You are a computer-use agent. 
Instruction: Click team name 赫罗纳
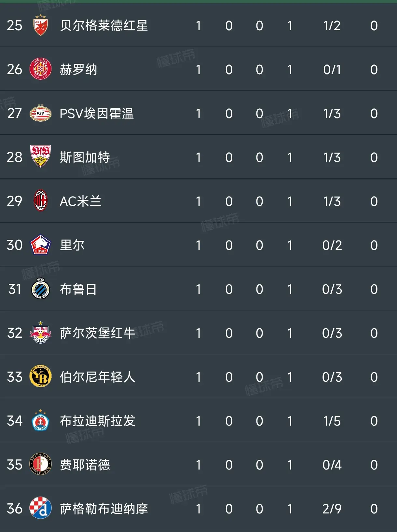click(x=78, y=70)
